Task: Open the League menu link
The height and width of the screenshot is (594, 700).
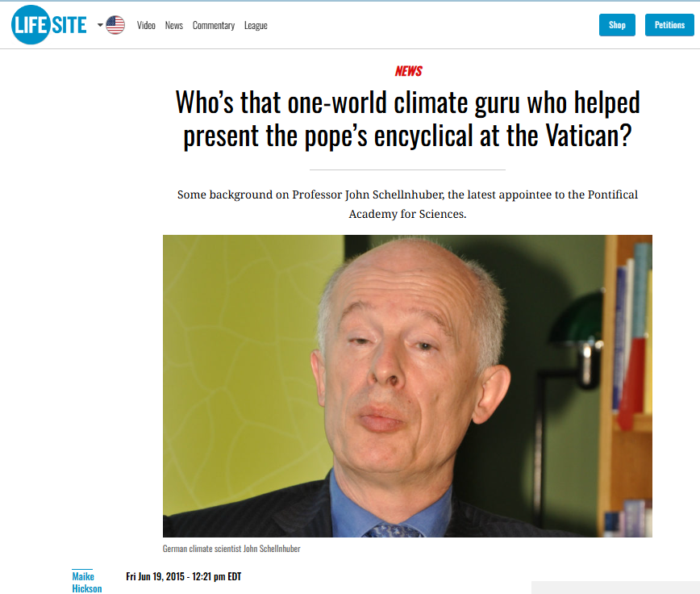Action: [x=256, y=26]
